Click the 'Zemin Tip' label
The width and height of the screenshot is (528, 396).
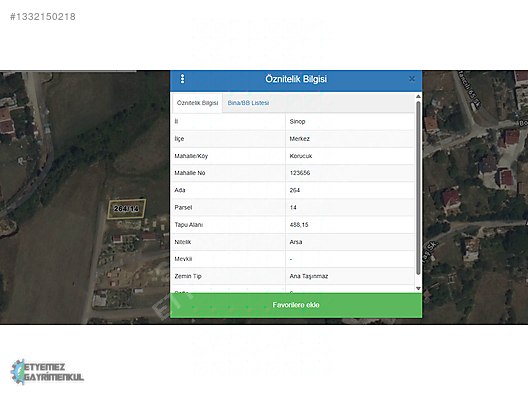[x=188, y=276]
